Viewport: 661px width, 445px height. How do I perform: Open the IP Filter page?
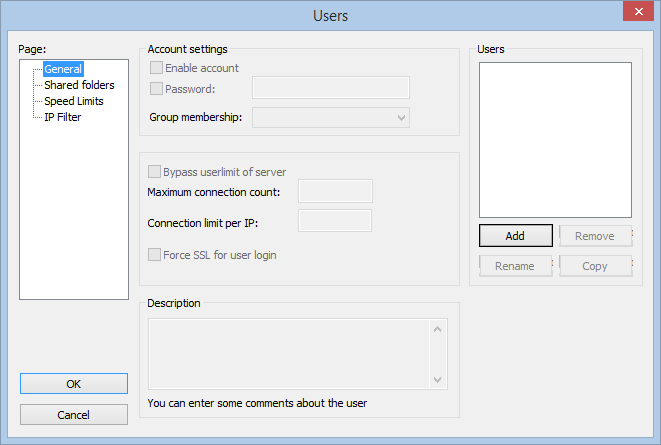[x=62, y=117]
